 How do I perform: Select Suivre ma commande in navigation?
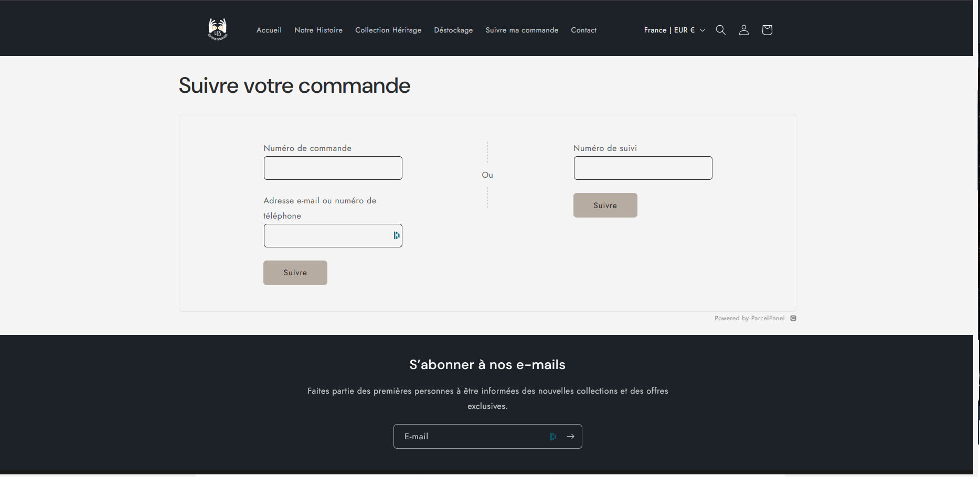tap(521, 30)
